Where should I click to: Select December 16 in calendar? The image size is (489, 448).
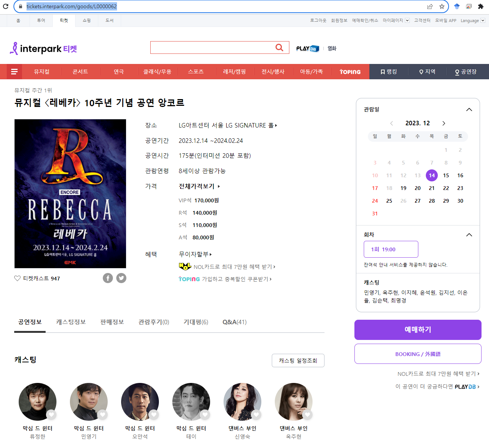click(x=460, y=175)
